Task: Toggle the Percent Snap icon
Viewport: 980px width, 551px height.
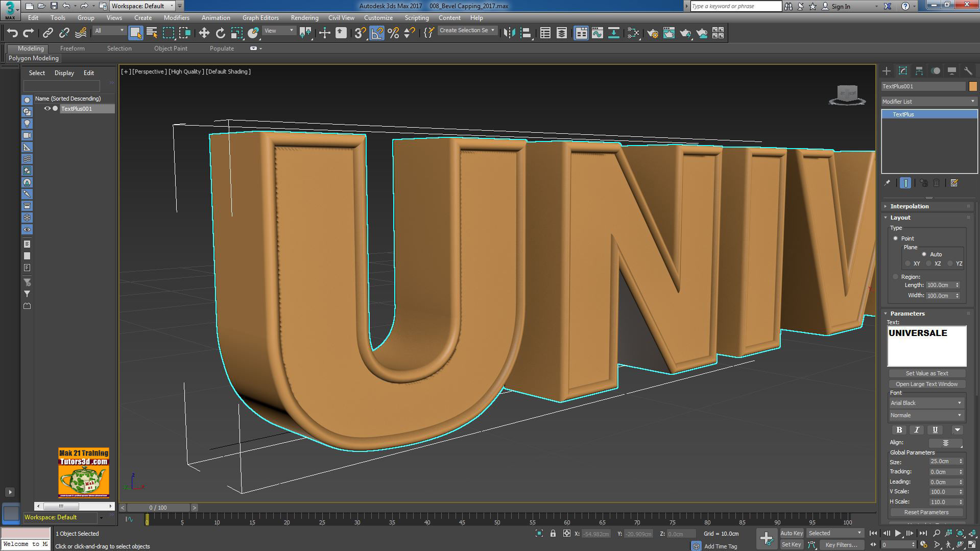Action: (x=393, y=33)
